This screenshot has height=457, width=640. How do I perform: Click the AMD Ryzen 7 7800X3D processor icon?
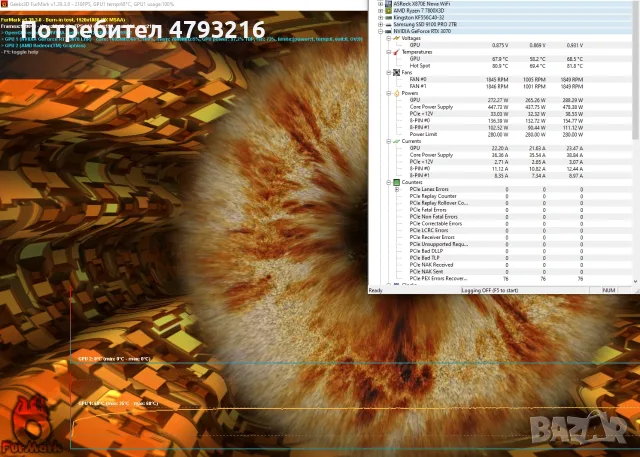[388, 11]
